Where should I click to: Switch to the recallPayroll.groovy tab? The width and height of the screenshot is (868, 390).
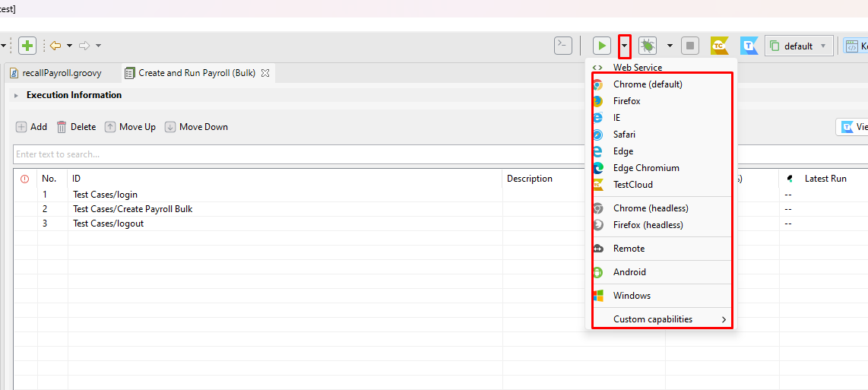[x=56, y=73]
